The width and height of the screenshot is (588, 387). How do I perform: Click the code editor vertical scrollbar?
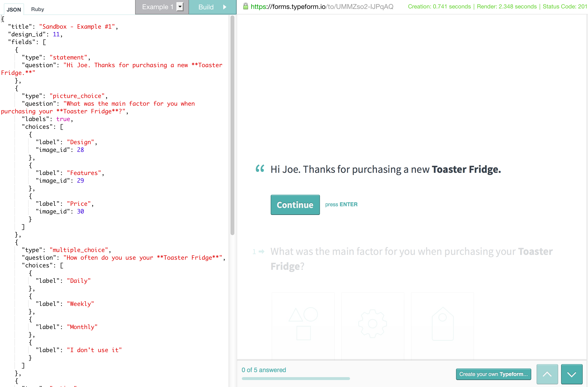pyautogui.click(x=232, y=125)
